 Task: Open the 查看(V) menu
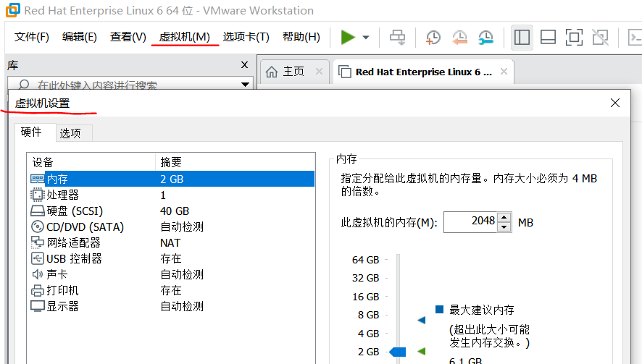[x=128, y=37]
